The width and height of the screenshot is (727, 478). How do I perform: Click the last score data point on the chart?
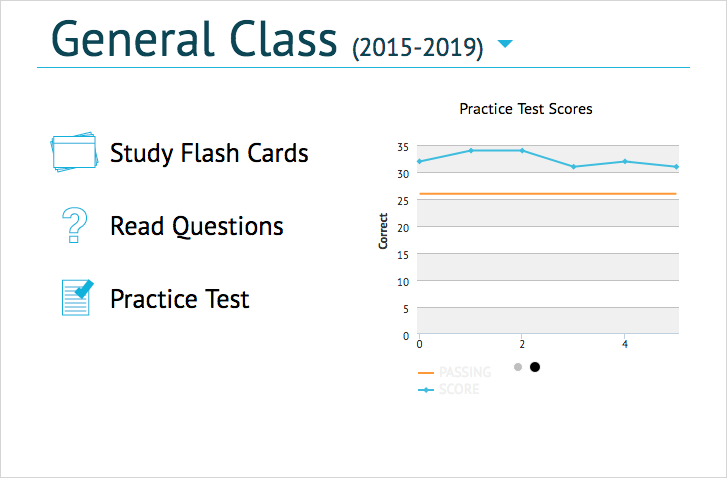[x=676, y=166]
